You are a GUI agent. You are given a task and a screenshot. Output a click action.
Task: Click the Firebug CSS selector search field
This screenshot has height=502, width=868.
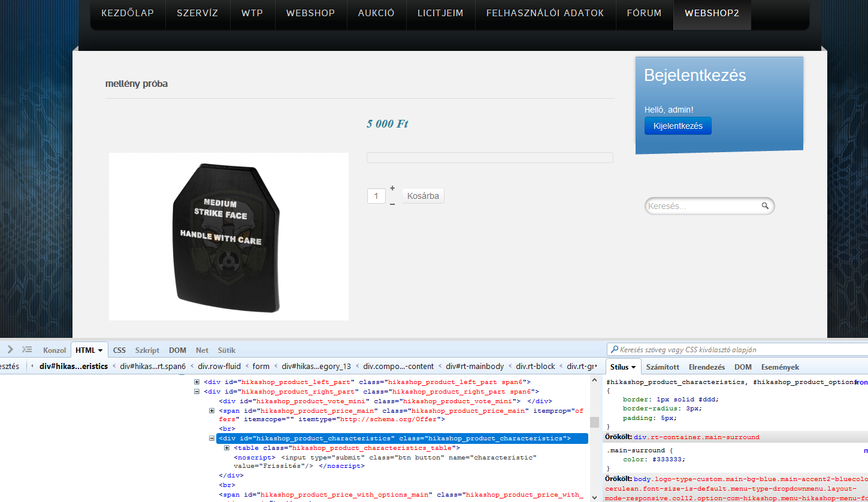[x=737, y=350]
